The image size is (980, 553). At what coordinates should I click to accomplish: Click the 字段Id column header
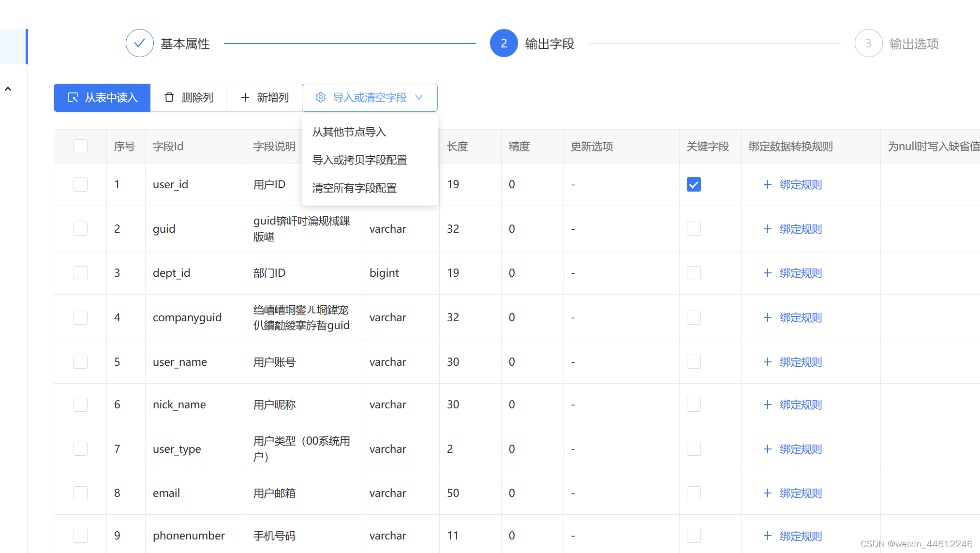[x=168, y=147]
